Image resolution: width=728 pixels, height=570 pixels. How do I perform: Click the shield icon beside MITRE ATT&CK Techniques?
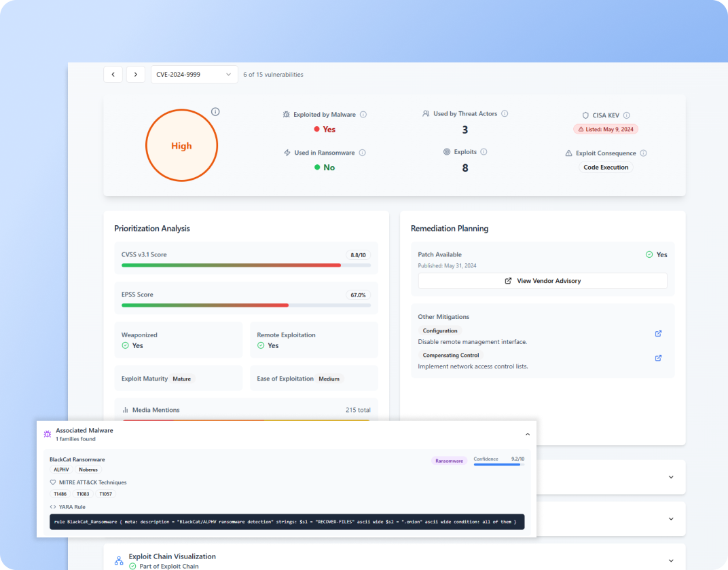click(53, 482)
